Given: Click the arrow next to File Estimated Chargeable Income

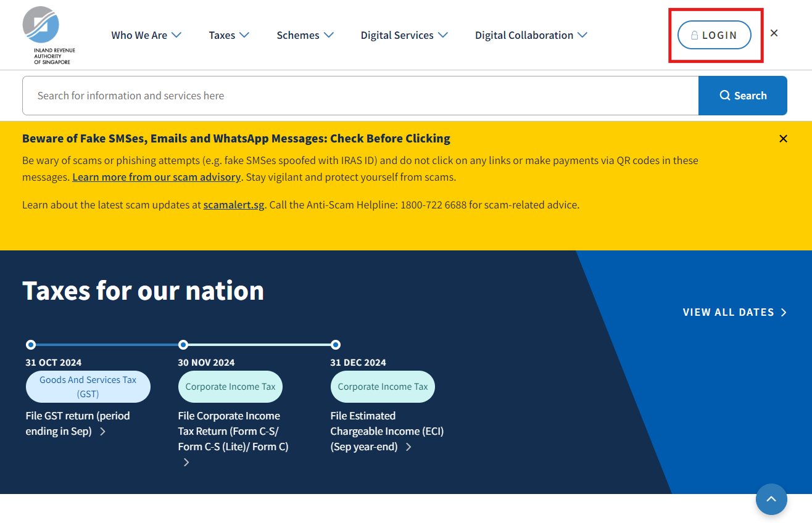Looking at the screenshot, I should coord(408,447).
